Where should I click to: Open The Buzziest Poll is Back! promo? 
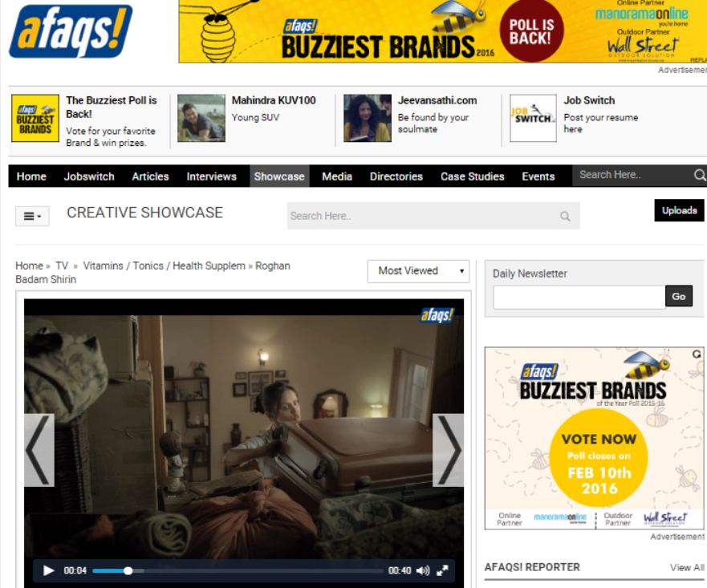pos(112,107)
